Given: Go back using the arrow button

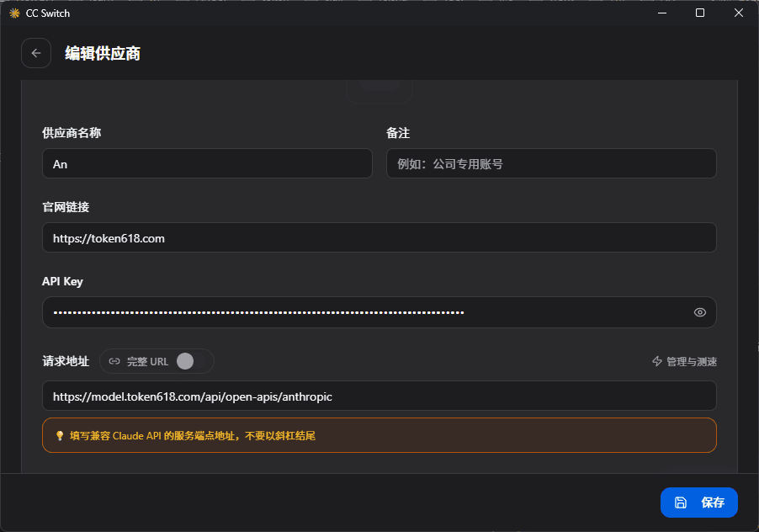Looking at the screenshot, I should (36, 53).
